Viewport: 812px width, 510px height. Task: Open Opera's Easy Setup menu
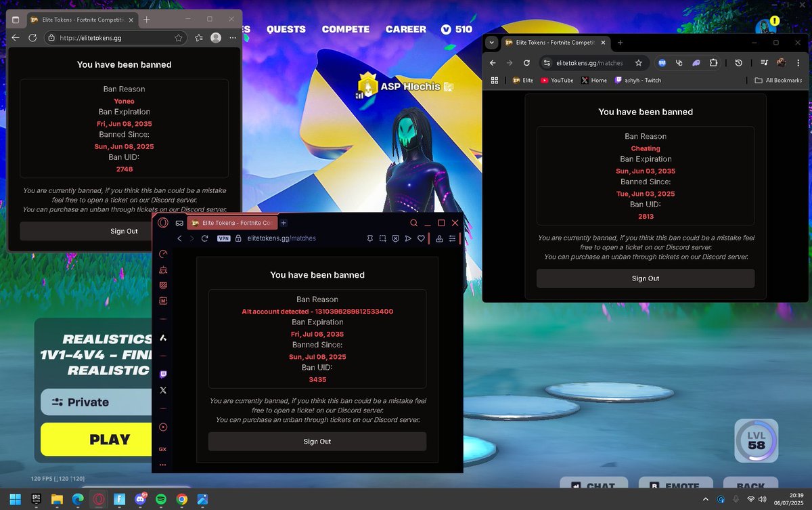coord(452,238)
